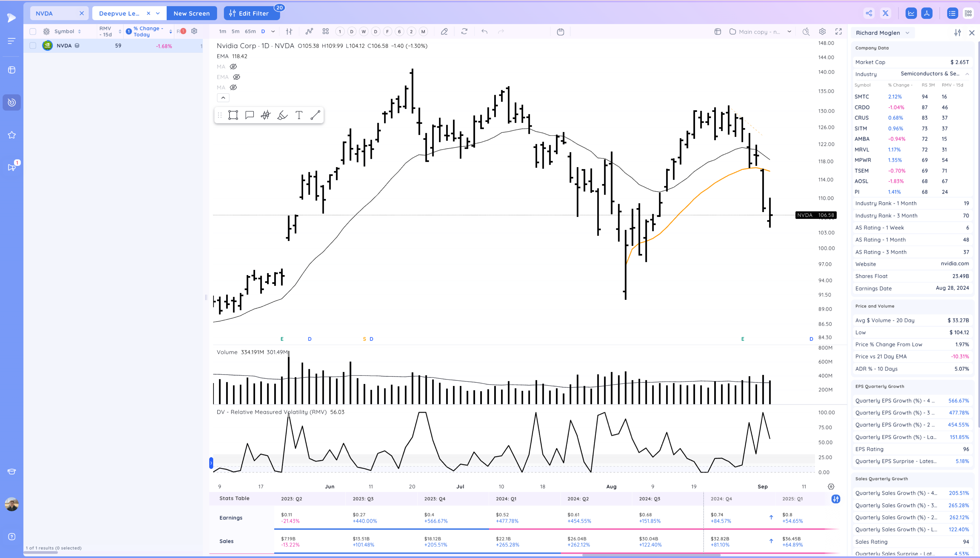Hide the MA overlay with eye toggle

233,66
